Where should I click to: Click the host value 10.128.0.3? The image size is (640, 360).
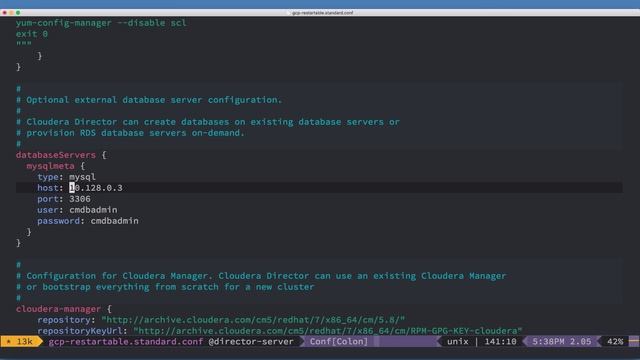click(x=96, y=188)
